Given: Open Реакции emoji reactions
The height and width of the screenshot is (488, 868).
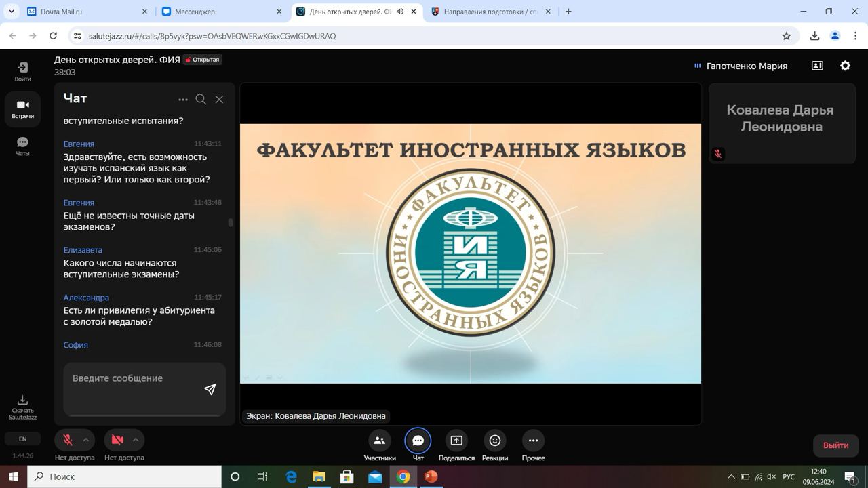Looking at the screenshot, I should point(495,446).
